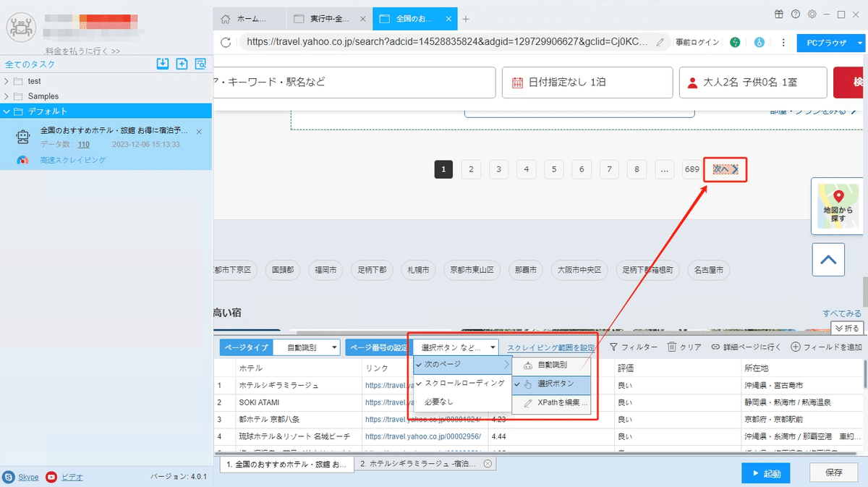Click the 次へ next page link
Screen dimensions: 868x487
[726, 169]
